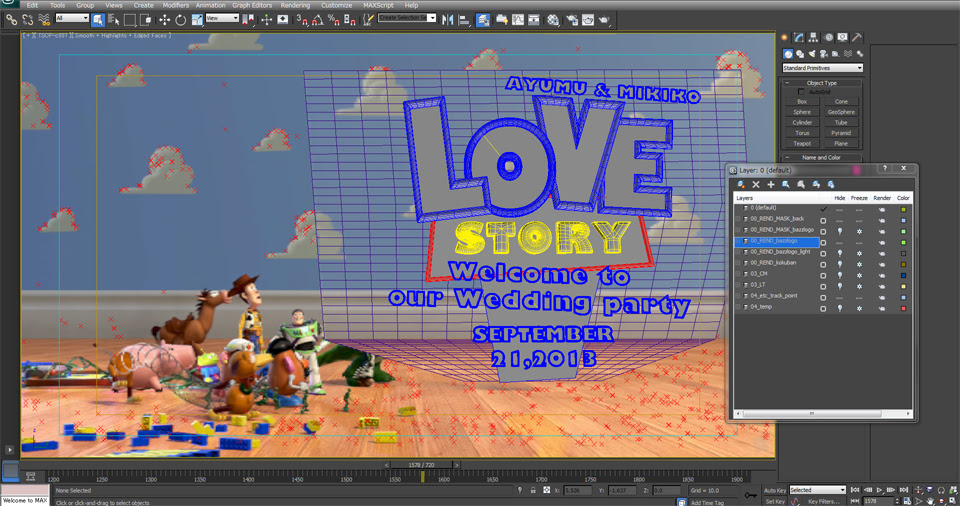Open the reference coordinate View dropdown

(222, 18)
